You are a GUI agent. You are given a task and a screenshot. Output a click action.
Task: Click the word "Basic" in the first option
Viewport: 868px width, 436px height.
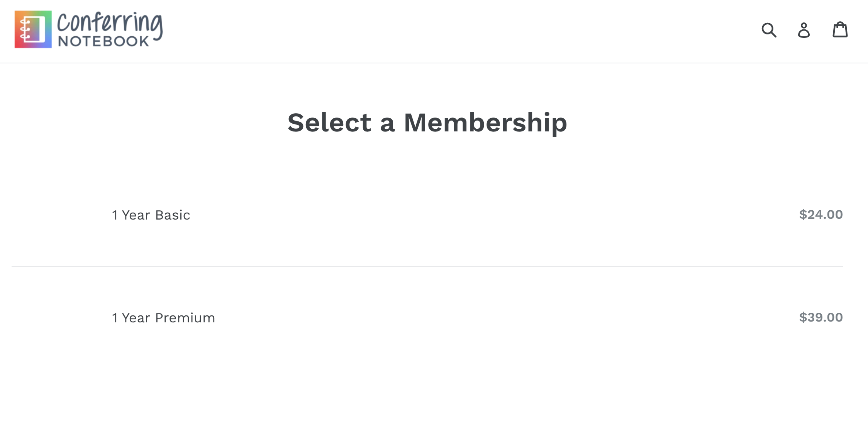click(x=173, y=215)
